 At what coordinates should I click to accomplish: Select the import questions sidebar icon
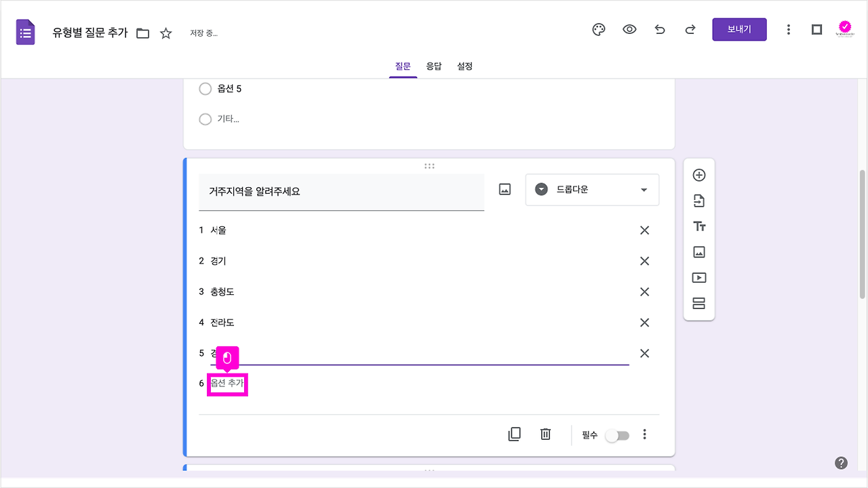pos(698,200)
